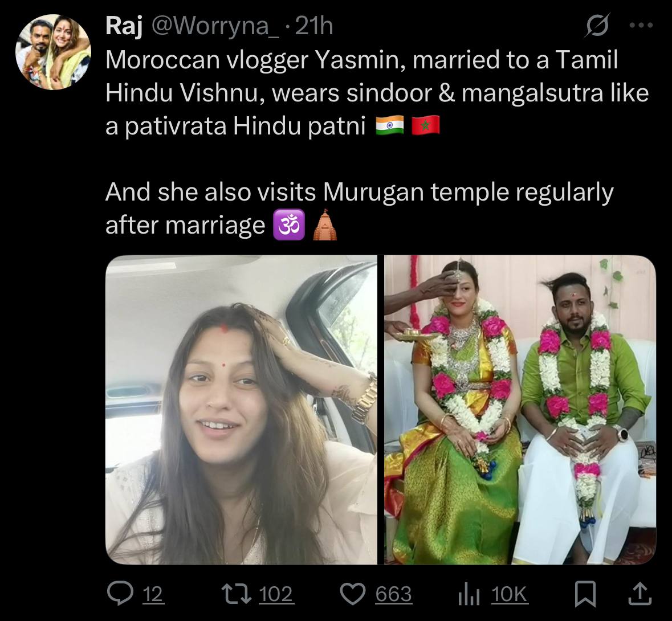
Task: Open the view analytics bars icon
Action: (469, 594)
